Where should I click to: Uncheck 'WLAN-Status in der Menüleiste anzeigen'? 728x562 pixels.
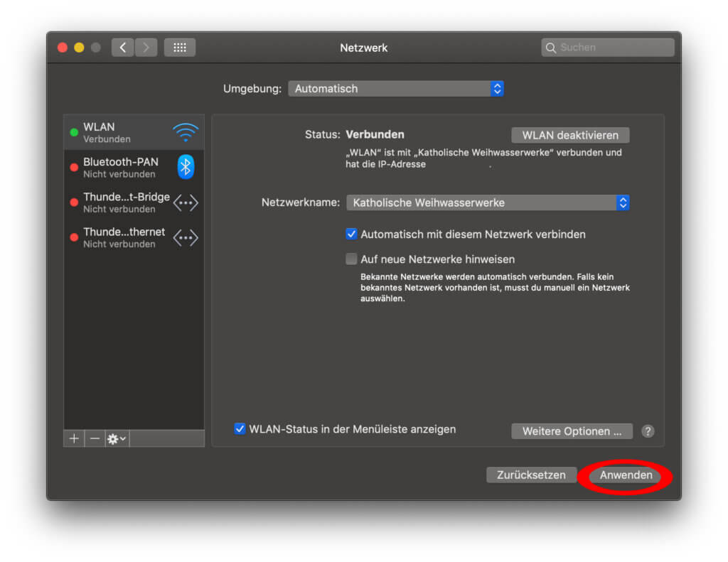(x=240, y=428)
